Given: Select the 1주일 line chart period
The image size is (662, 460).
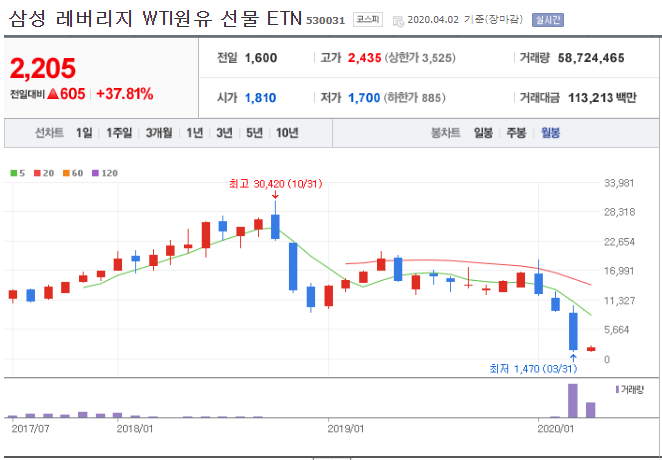Looking at the screenshot, I should (119, 133).
